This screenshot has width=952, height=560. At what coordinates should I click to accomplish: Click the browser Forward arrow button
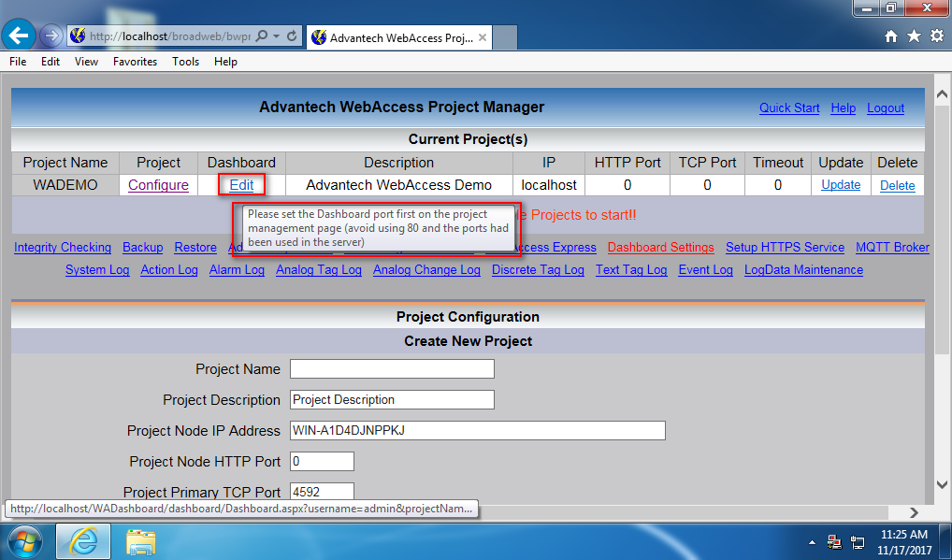(x=51, y=36)
